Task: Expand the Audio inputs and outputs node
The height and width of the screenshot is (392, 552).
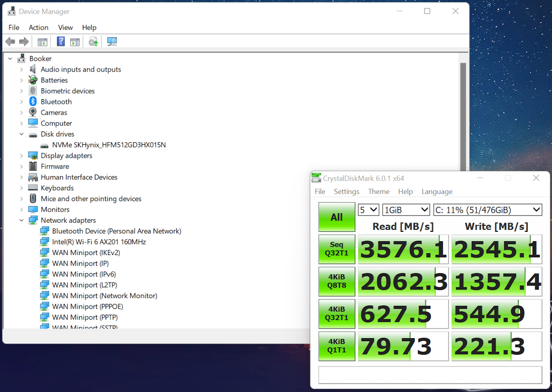Action: pyautogui.click(x=21, y=69)
